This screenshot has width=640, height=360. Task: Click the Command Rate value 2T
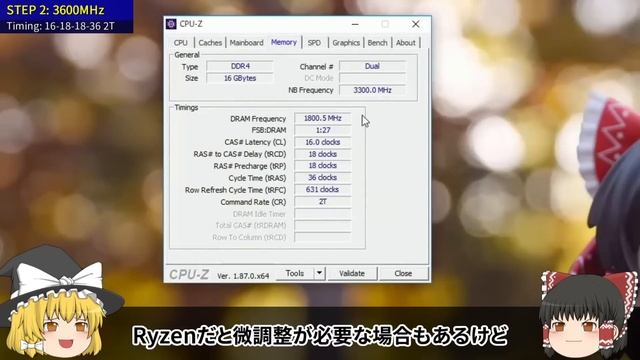322,202
